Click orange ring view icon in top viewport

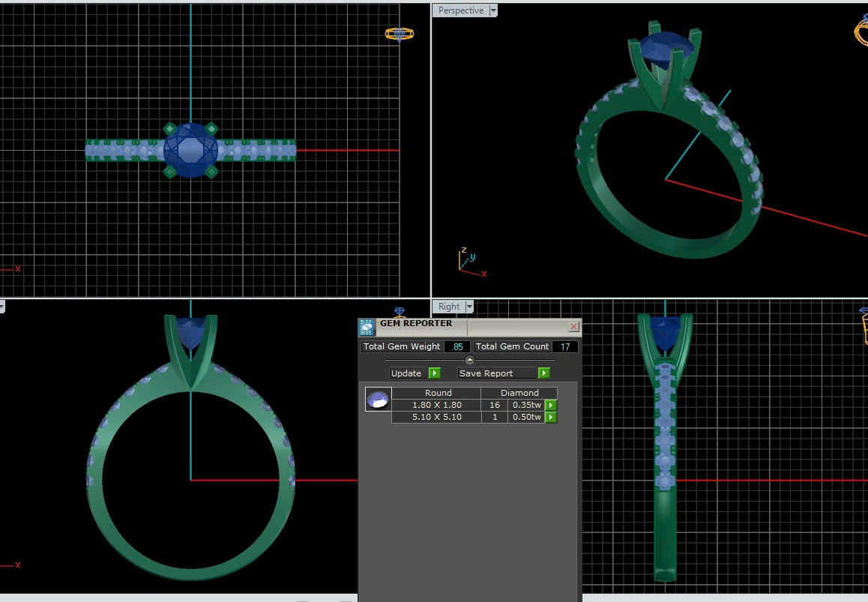point(399,34)
